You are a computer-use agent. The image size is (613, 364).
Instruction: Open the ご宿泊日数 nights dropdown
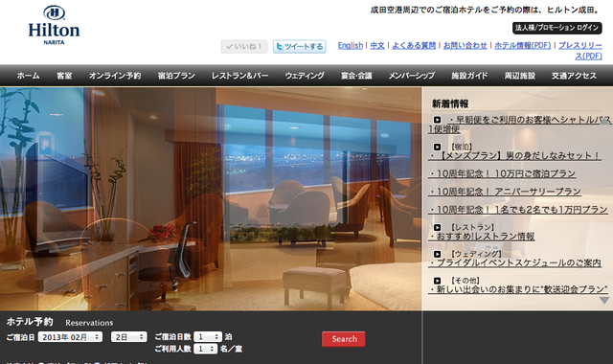point(208,336)
